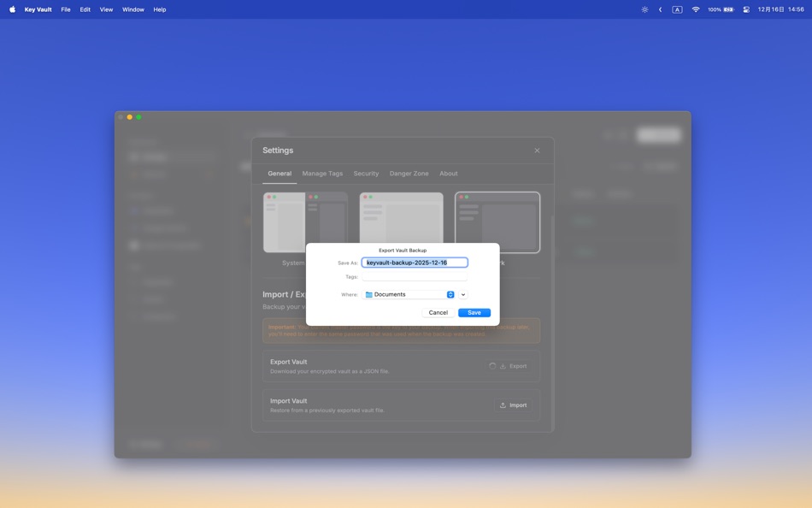Click the Apple menu icon
The width and height of the screenshot is (812, 508).
point(12,9)
